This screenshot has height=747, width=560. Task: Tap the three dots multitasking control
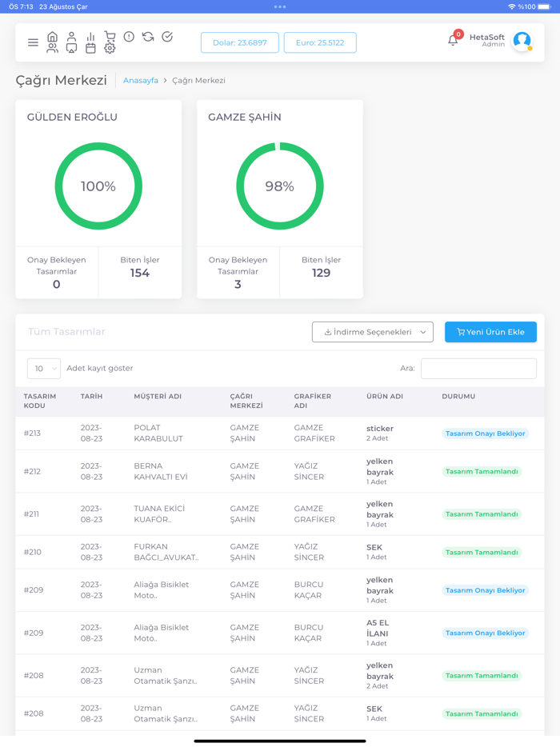280,6
